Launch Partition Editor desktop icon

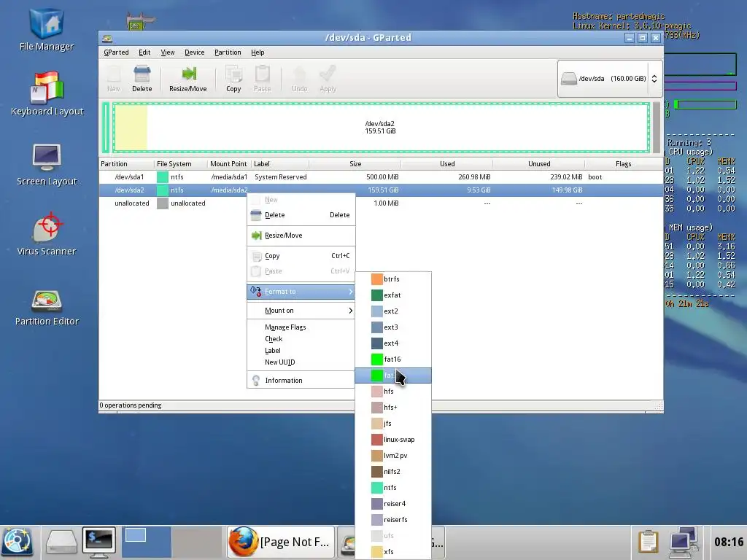(47, 308)
